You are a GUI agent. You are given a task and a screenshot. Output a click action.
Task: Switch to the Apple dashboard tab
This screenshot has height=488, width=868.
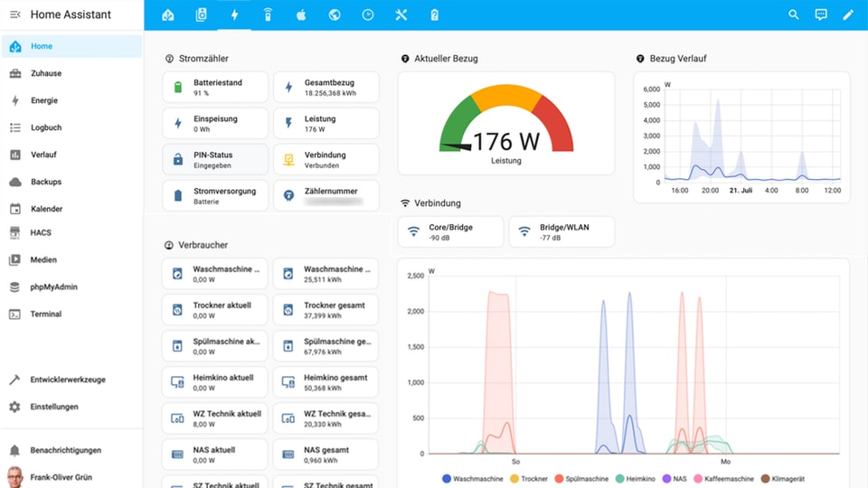tap(301, 14)
